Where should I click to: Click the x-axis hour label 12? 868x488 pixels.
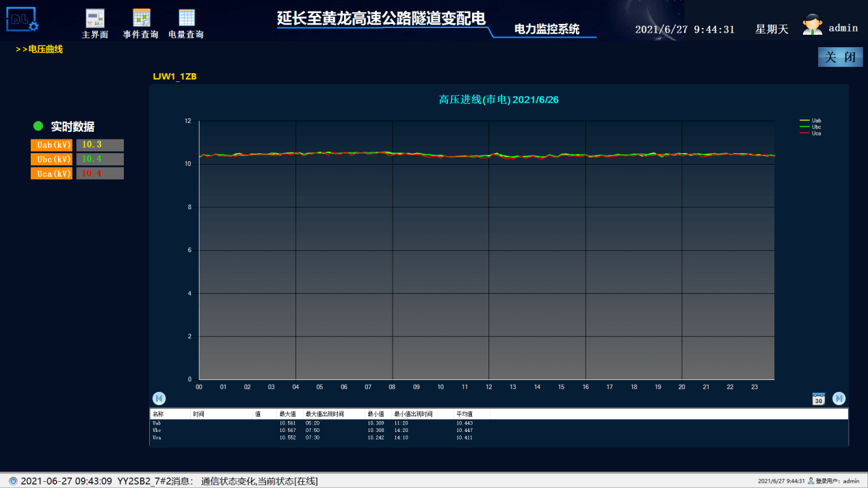point(488,387)
